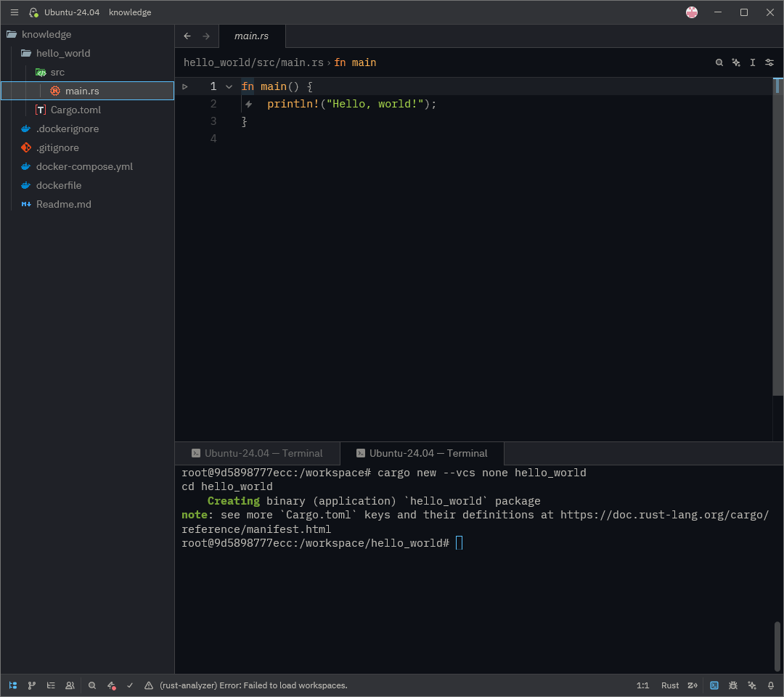Click the diagnostics checkmark icon
This screenshot has height=697, width=784.
pos(130,685)
